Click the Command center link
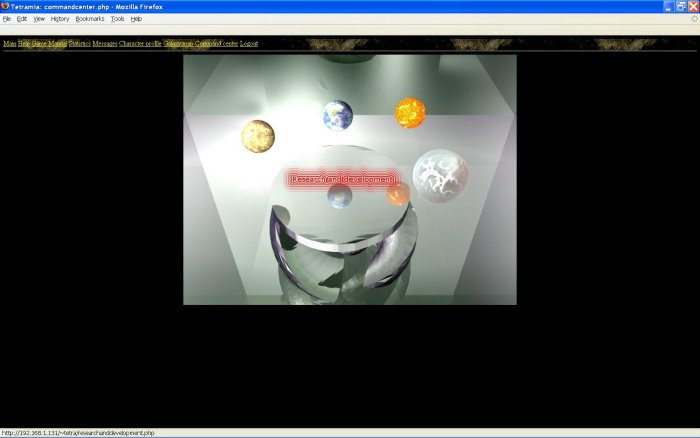 point(216,44)
